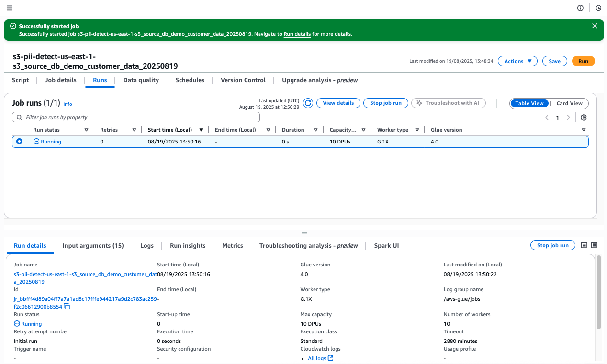Open the job name link in details
The height and width of the screenshot is (364, 607).
click(85, 278)
